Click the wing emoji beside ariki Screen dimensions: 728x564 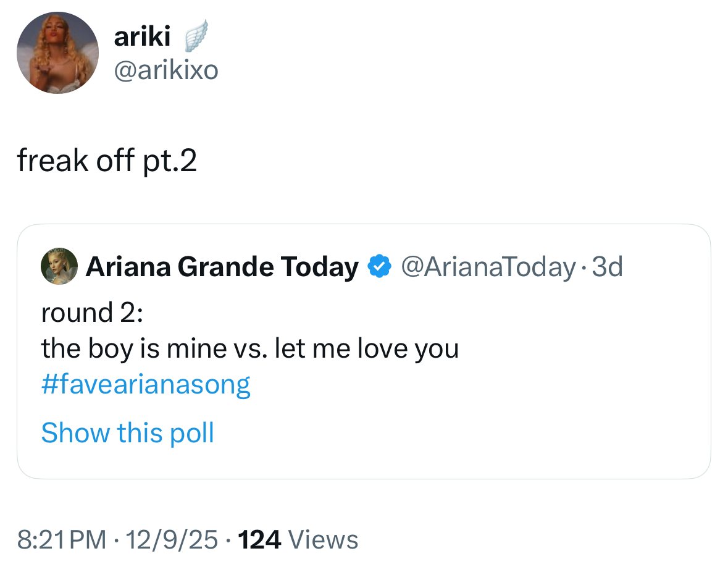(x=195, y=36)
